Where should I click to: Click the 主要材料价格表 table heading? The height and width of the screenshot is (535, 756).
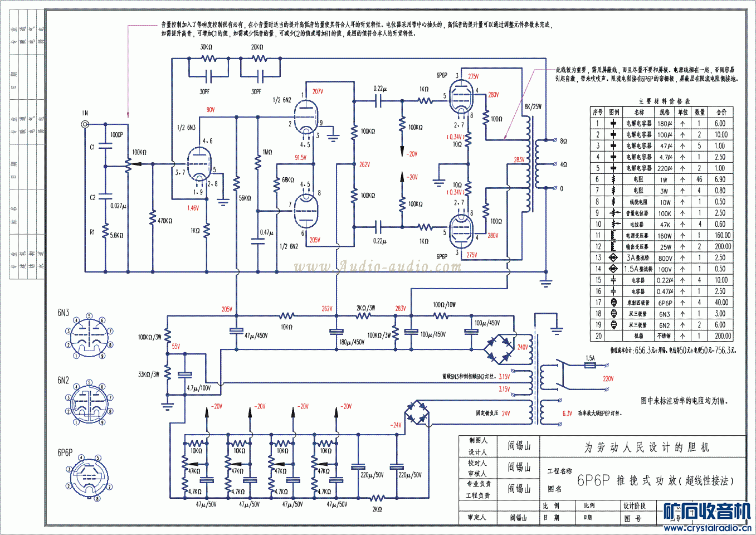pos(664,101)
